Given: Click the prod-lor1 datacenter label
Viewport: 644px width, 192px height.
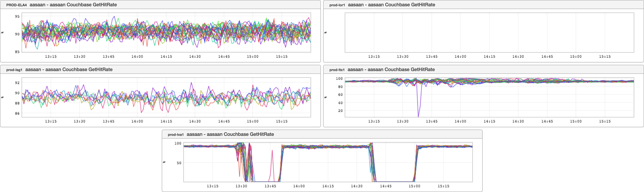Looking at the screenshot, I should 337,5.
